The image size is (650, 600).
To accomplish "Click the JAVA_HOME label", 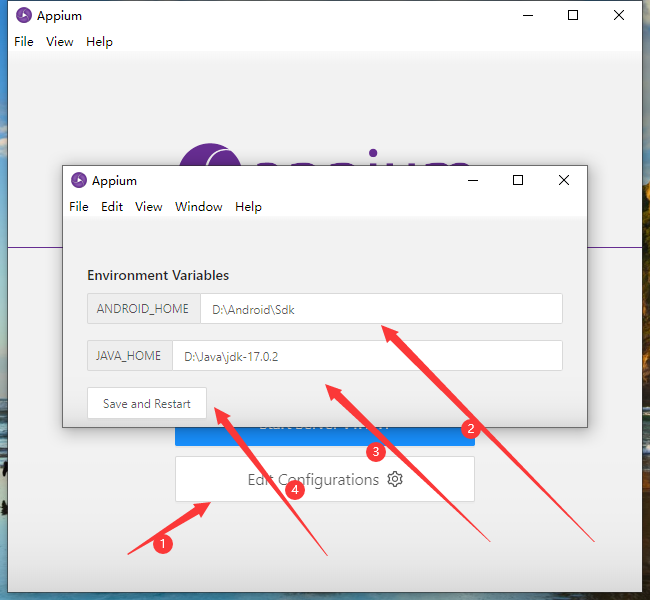I will point(129,355).
